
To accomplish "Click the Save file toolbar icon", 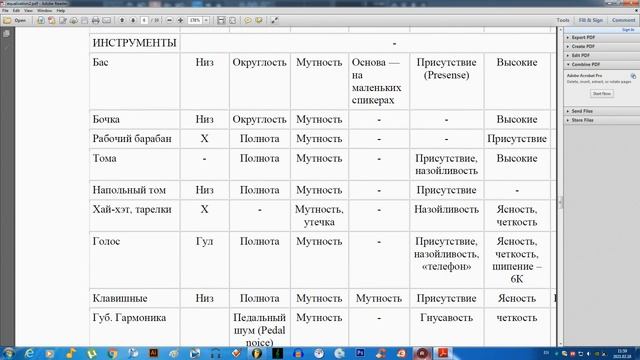I will (84, 20).
